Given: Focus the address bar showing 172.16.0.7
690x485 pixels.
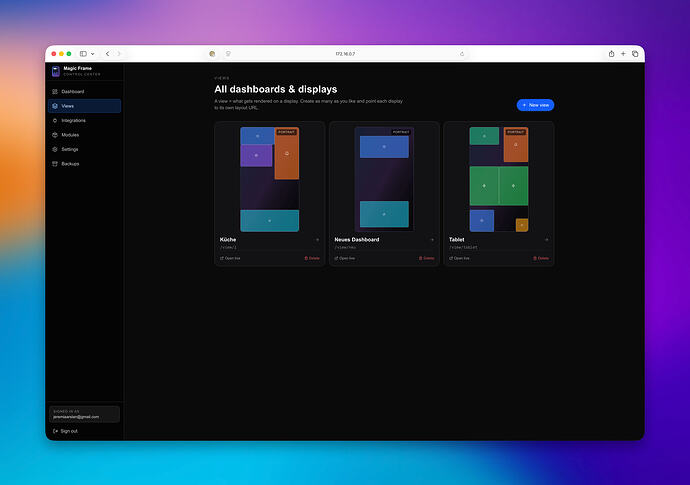Looking at the screenshot, I should pos(345,54).
